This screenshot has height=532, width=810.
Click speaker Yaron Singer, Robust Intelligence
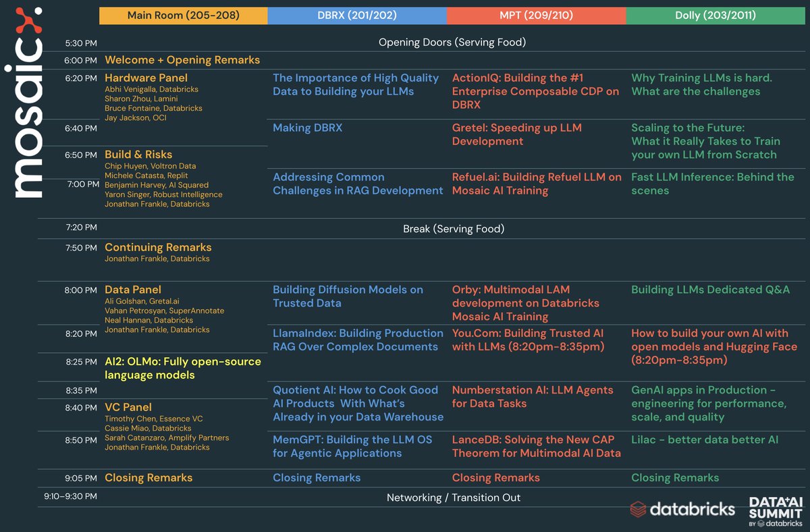[163, 194]
